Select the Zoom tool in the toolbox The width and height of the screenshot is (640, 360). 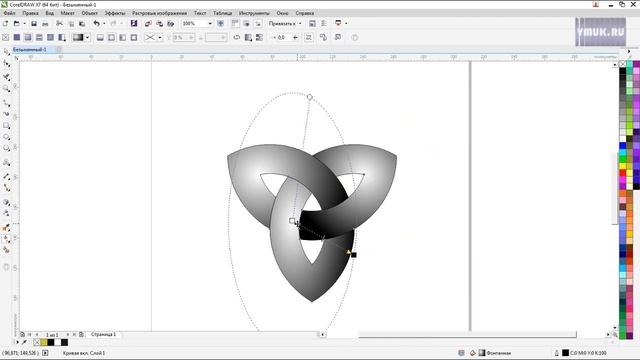pos(6,89)
